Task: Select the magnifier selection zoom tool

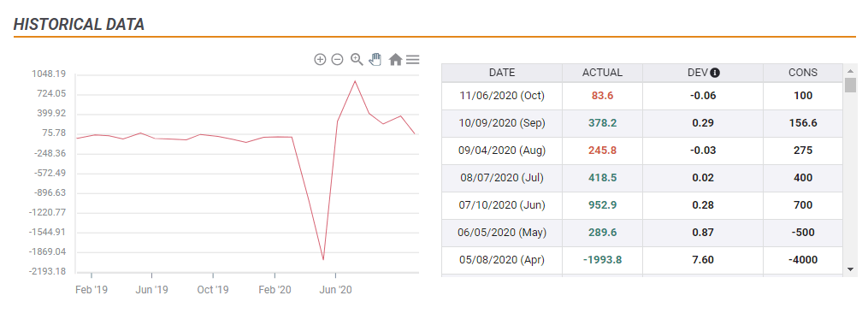Action: tap(357, 59)
